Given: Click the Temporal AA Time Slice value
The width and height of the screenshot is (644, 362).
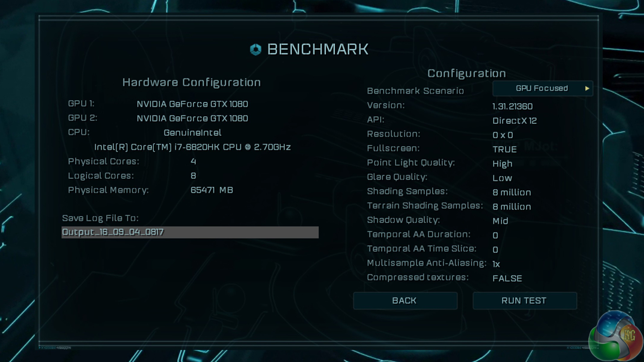Looking at the screenshot, I should [x=495, y=249].
